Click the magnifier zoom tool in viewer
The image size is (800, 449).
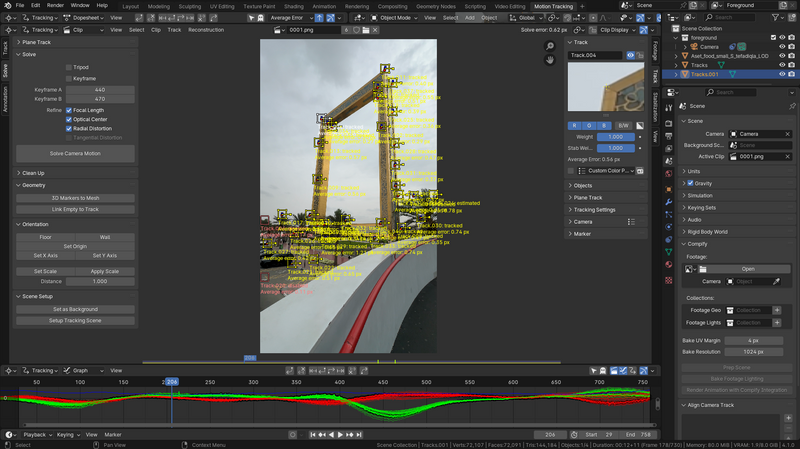[x=552, y=45]
